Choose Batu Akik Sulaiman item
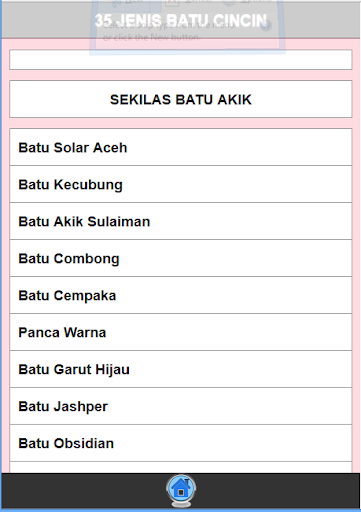This screenshot has height=512, width=361. (181, 221)
